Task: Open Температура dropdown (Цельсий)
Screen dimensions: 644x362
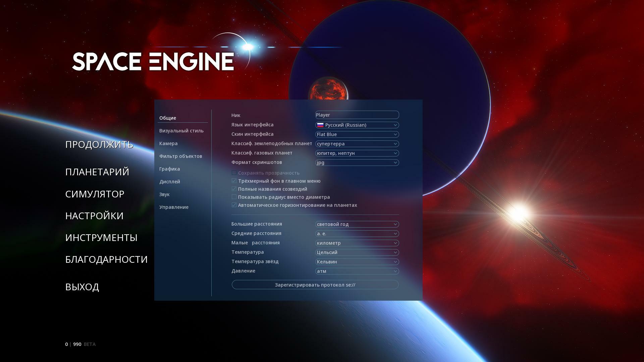Action: (x=357, y=252)
